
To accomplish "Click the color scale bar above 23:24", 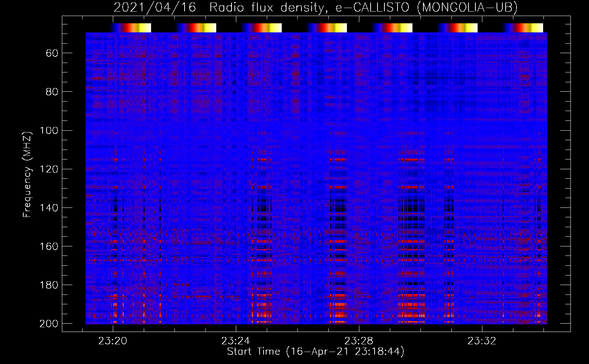I will point(261,28).
